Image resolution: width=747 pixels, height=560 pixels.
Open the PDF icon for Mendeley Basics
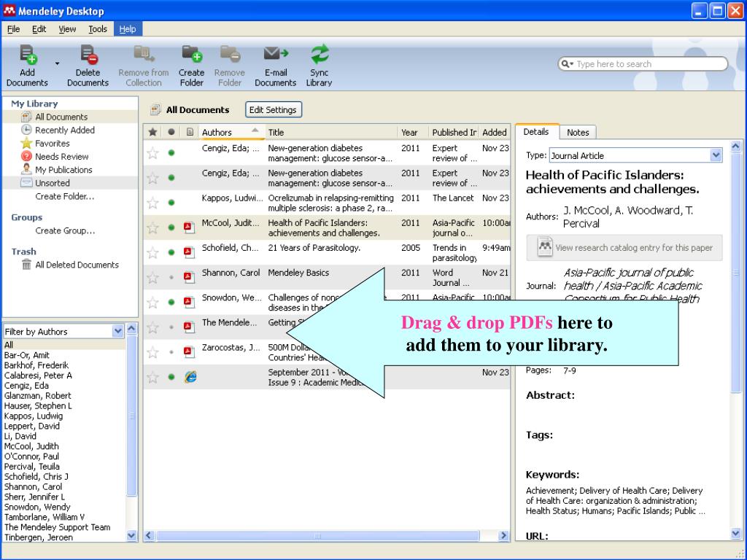pos(189,277)
